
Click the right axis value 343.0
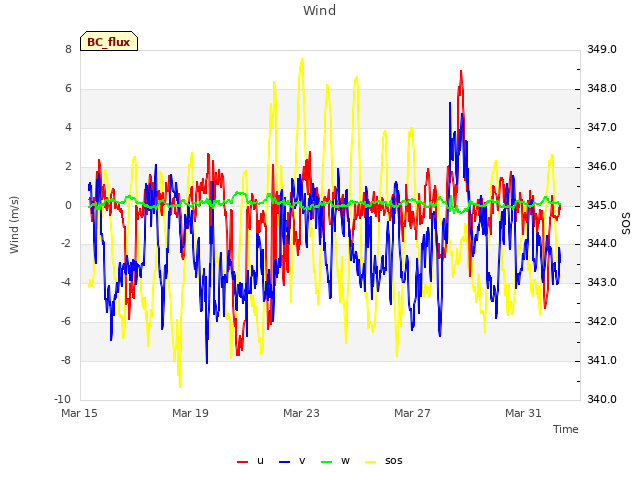pos(602,282)
